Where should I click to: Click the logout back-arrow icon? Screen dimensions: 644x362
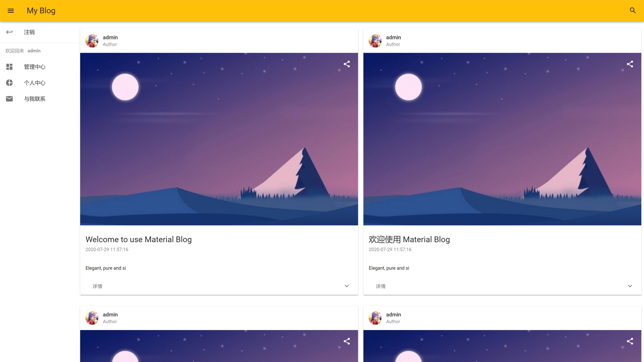[x=9, y=32]
